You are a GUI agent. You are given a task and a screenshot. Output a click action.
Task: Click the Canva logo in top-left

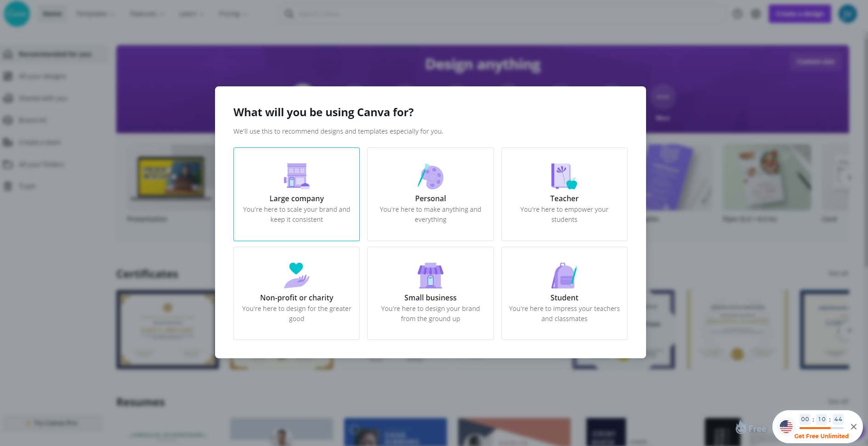tap(17, 14)
